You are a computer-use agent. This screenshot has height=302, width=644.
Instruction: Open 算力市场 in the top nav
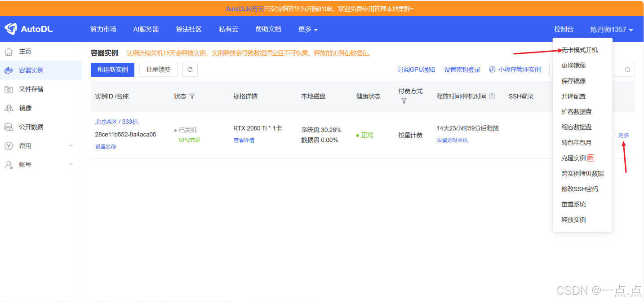(103, 29)
